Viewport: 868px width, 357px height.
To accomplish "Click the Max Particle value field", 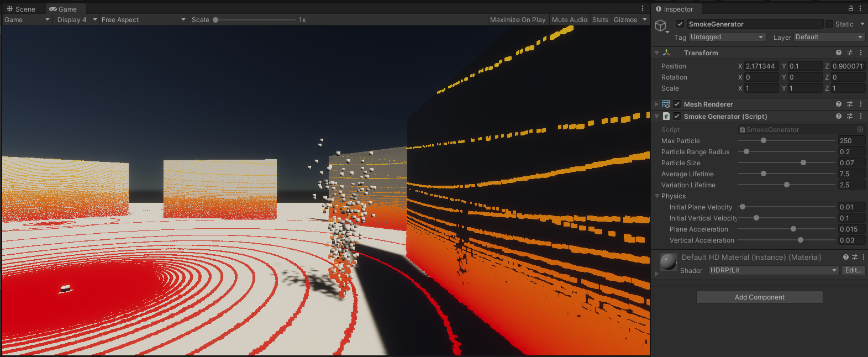I will (851, 141).
